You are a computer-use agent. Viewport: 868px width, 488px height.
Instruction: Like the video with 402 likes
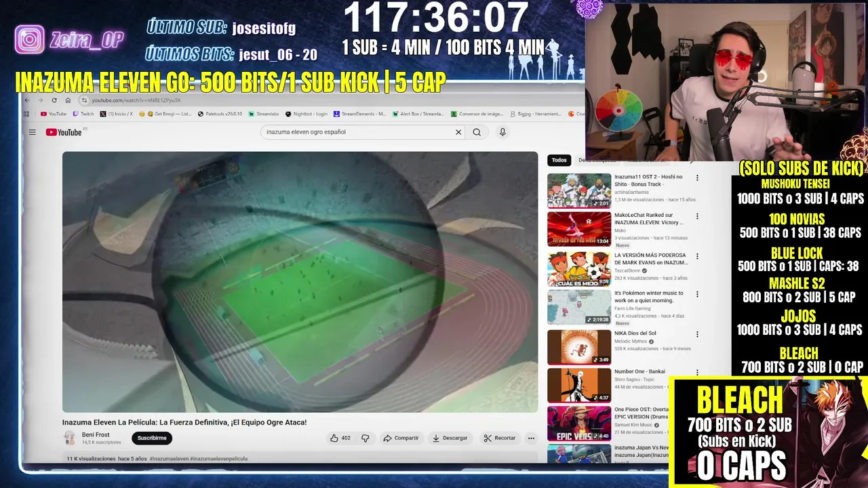340,438
